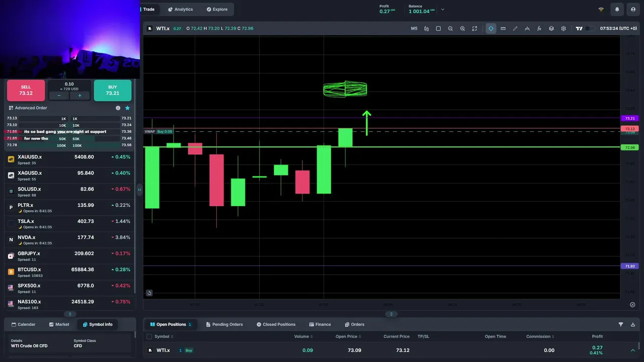Open the user account profile

633,10
